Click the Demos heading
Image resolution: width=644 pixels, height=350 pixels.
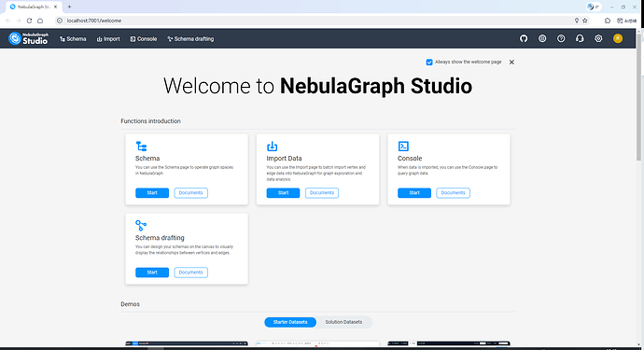tap(130, 304)
